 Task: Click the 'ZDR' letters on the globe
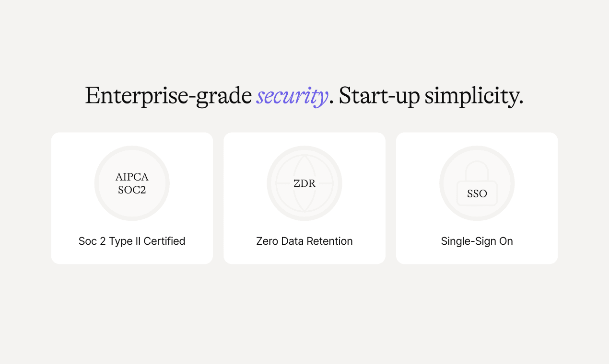pos(304,183)
